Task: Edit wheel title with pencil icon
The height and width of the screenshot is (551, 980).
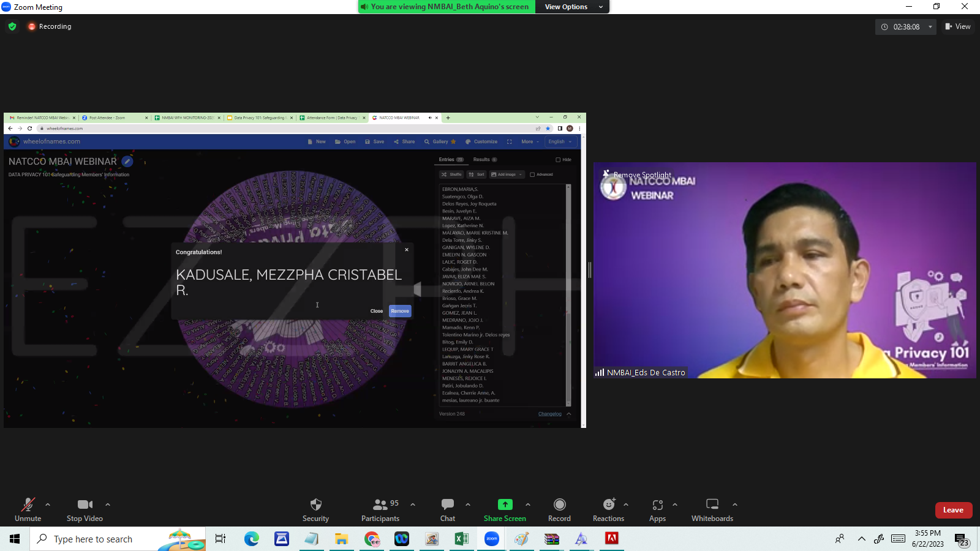Action: [x=127, y=162]
